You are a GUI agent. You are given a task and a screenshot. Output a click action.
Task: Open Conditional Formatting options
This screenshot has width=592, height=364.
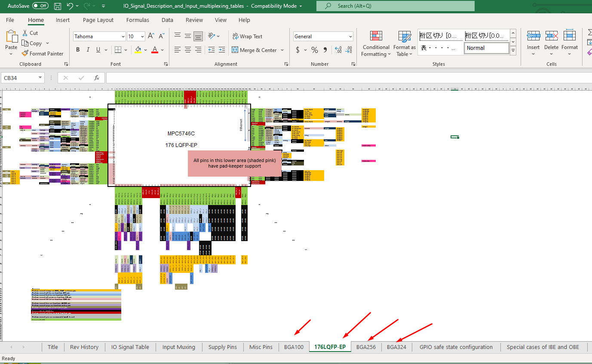(x=375, y=43)
